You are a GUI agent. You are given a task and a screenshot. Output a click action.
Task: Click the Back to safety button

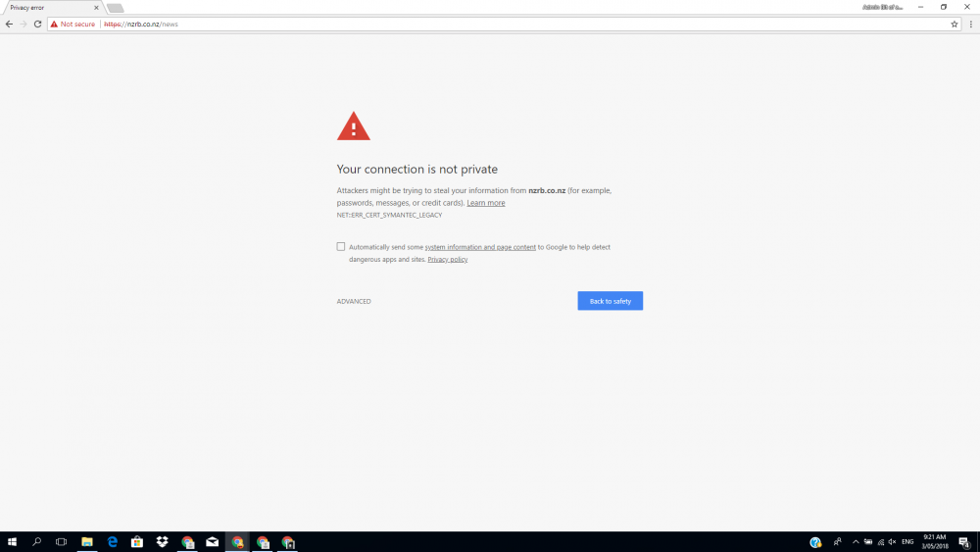click(610, 301)
